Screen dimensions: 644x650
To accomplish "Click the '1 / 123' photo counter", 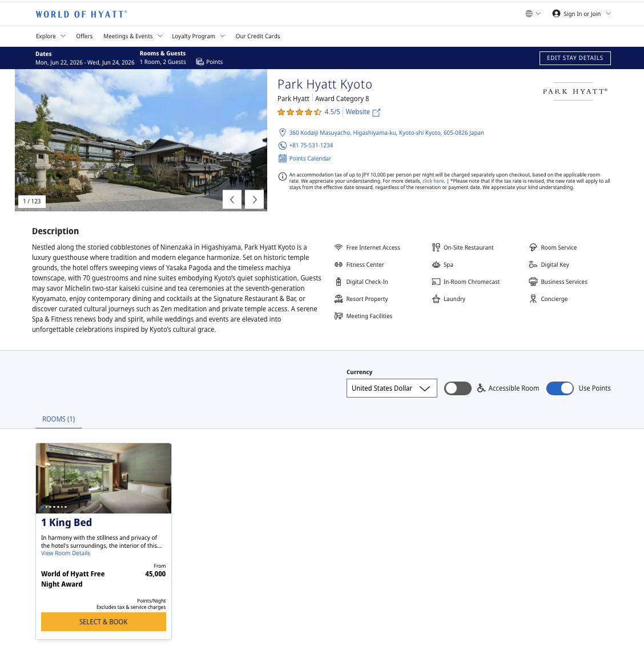I will [32, 202].
